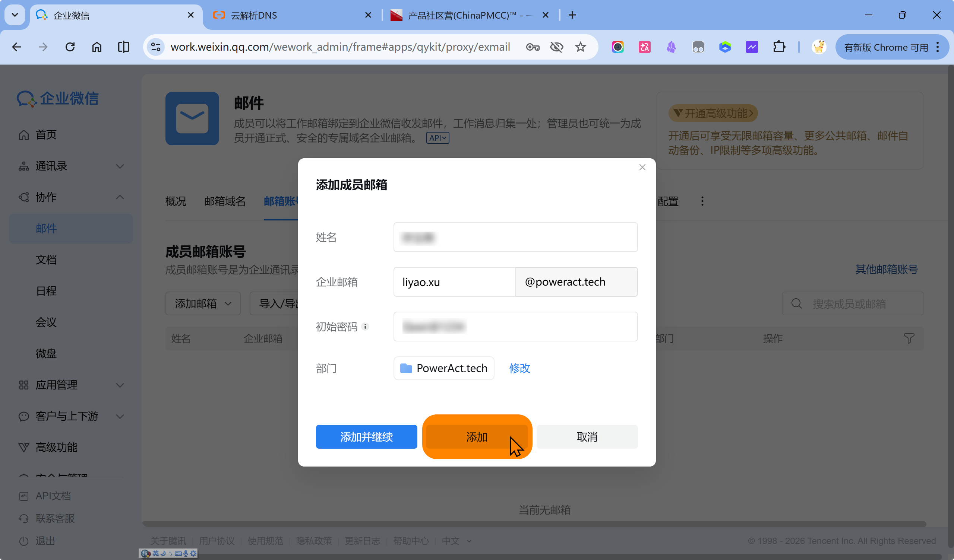
Task: Open the tab search dropdown arrow
Action: pos(15,15)
